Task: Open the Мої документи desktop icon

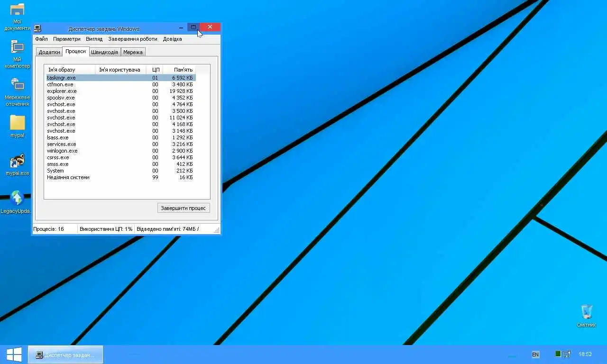Action: click(x=17, y=17)
